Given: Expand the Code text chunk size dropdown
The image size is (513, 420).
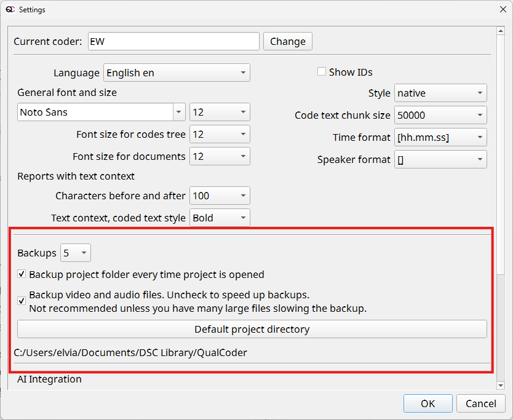Looking at the screenshot, I should pyautogui.click(x=440, y=115).
